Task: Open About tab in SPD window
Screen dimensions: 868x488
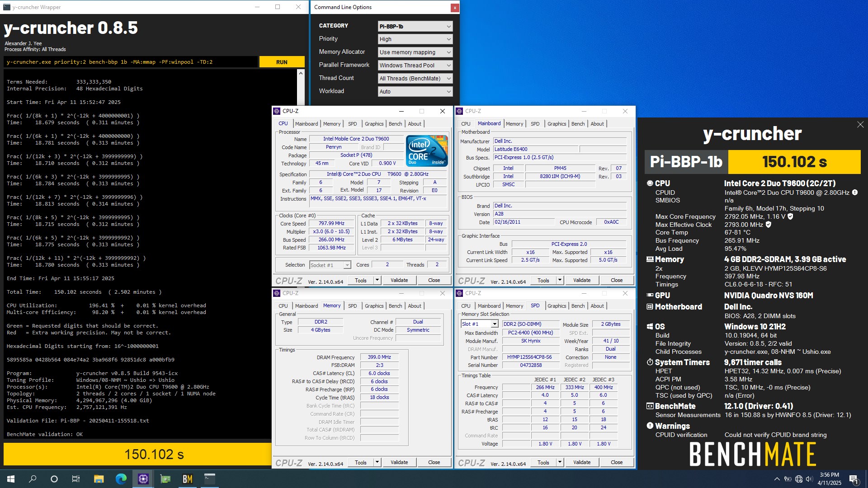Action: pyautogui.click(x=597, y=306)
